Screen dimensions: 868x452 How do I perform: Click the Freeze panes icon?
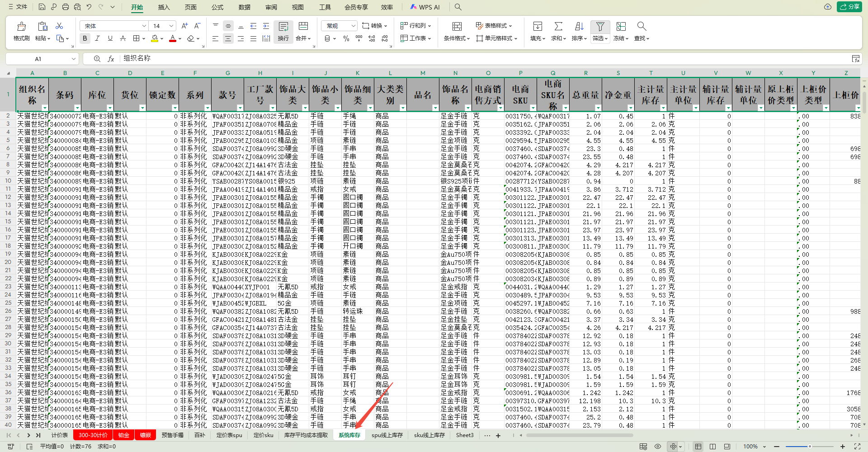621,27
